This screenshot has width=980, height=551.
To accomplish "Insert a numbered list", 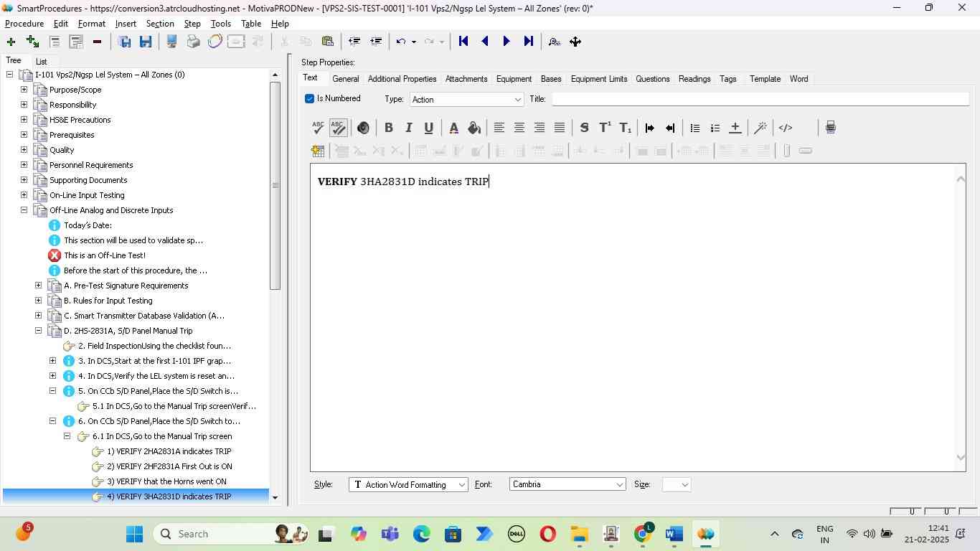I will pyautogui.click(x=715, y=128).
